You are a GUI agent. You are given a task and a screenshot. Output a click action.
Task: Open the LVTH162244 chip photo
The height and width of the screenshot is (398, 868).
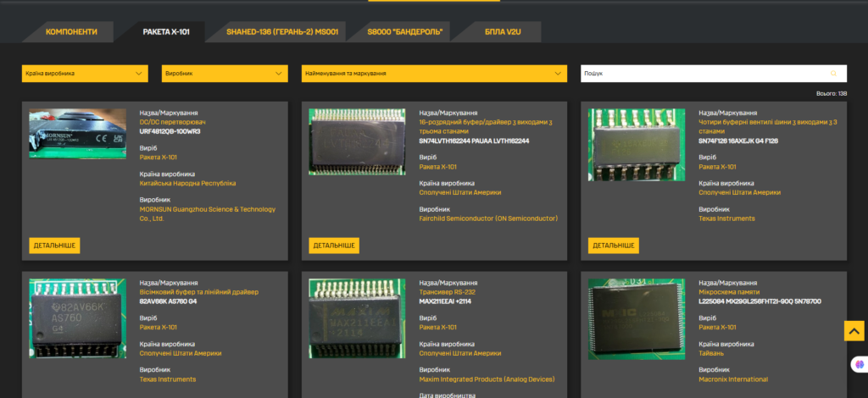tap(357, 142)
